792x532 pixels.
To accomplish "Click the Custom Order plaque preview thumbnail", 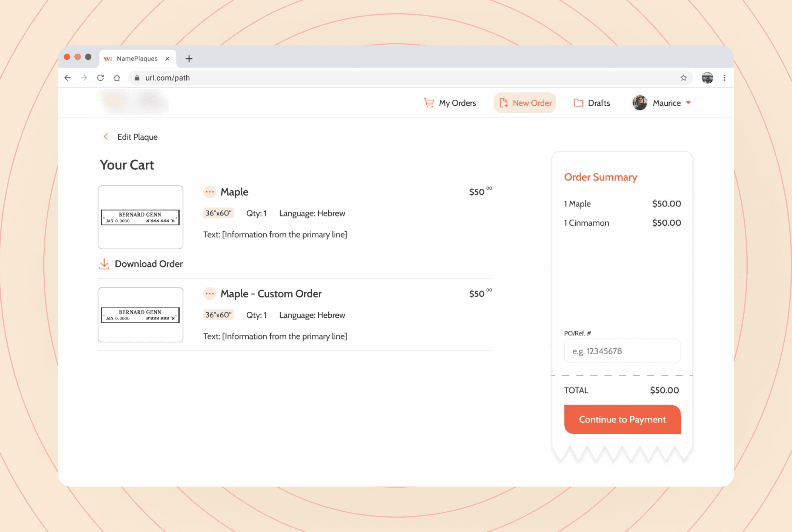I will (x=141, y=315).
